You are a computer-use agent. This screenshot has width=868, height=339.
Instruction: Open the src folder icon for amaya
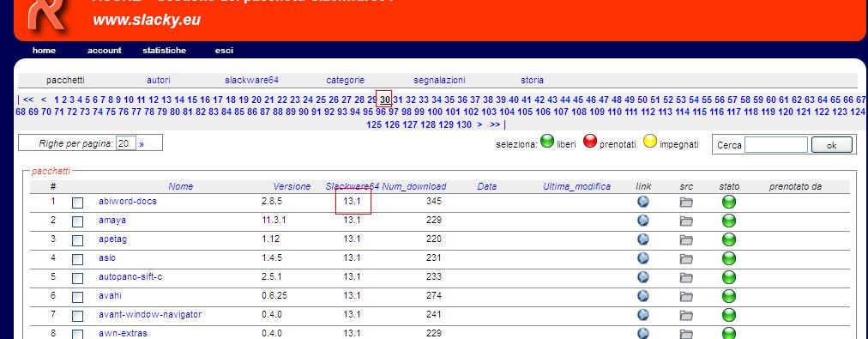click(686, 221)
